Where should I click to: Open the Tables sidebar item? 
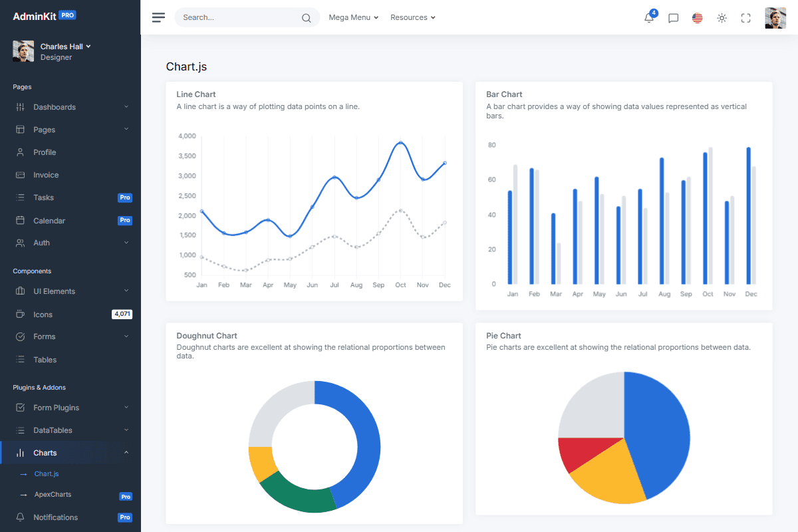click(70, 359)
